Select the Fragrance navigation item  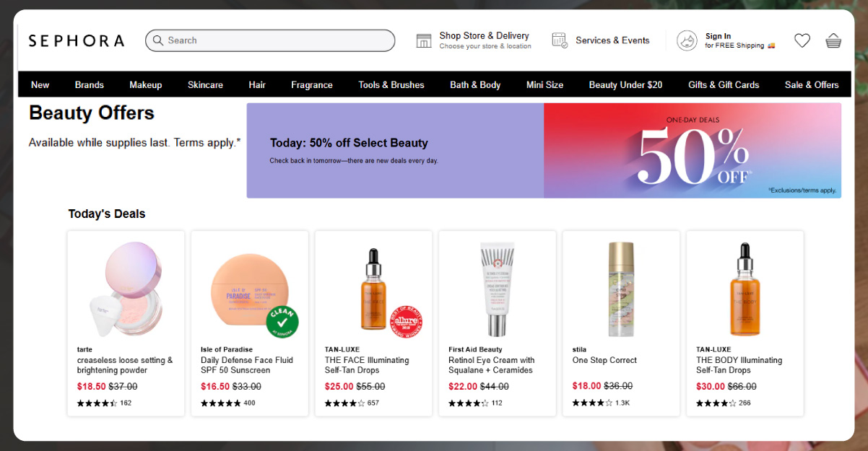click(311, 84)
